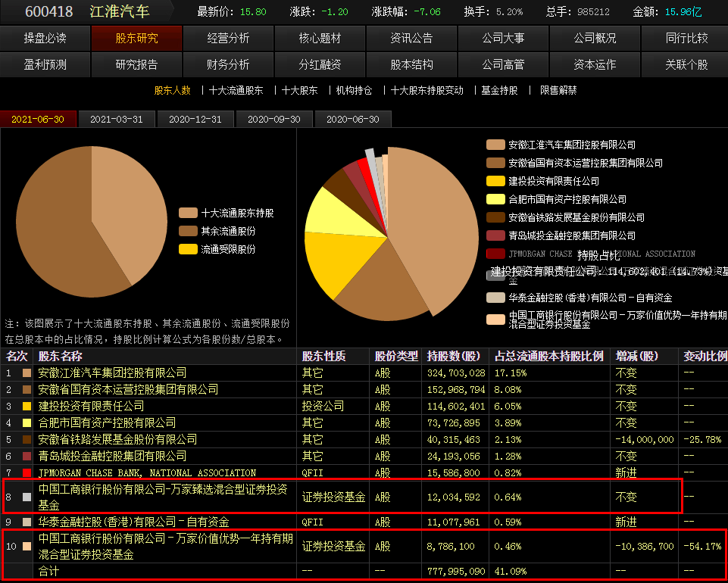Click legend swatch for 青岛城投金融控股集团有限公司
The width and height of the screenshot is (728, 583).
(495, 235)
